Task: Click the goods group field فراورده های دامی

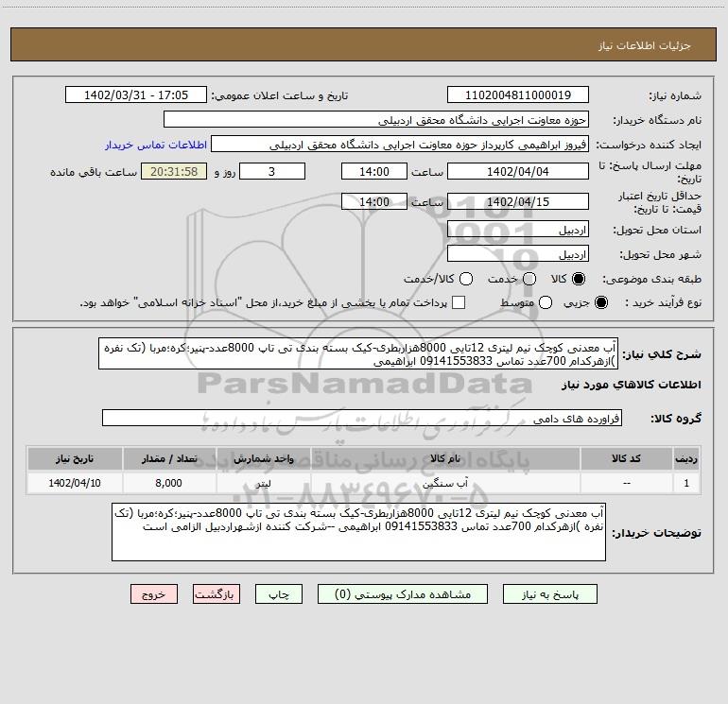Action: [362, 418]
